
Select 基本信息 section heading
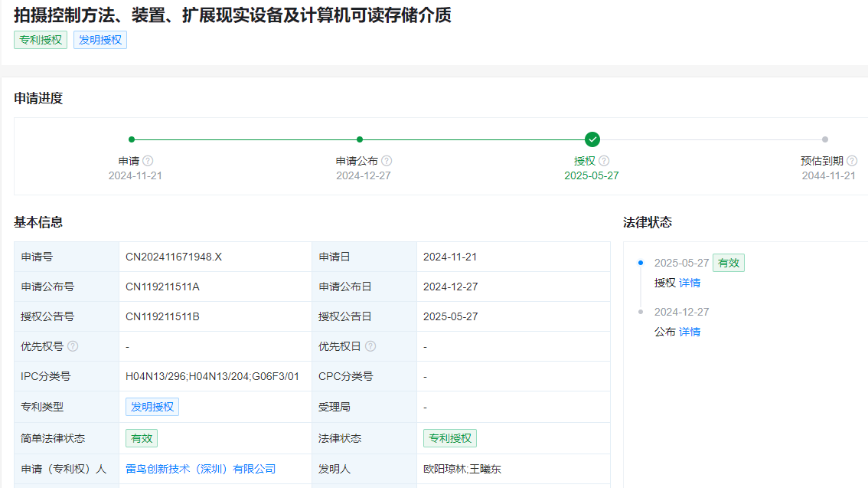[x=38, y=223]
